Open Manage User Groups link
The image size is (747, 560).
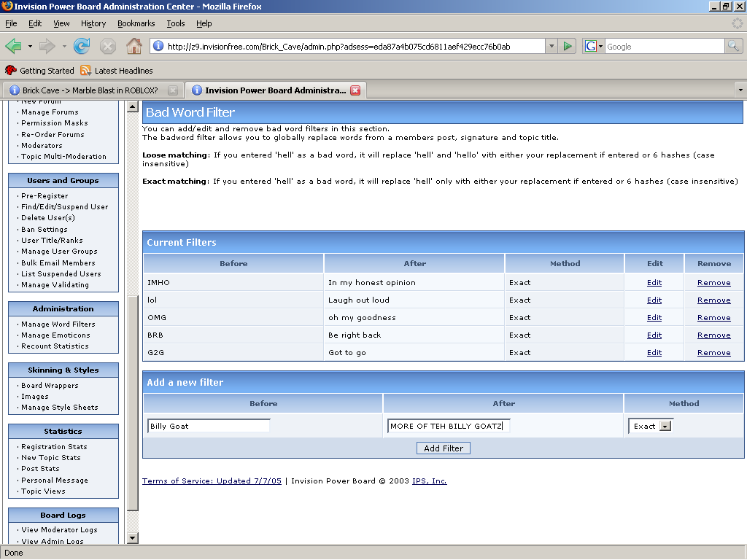[x=59, y=252]
